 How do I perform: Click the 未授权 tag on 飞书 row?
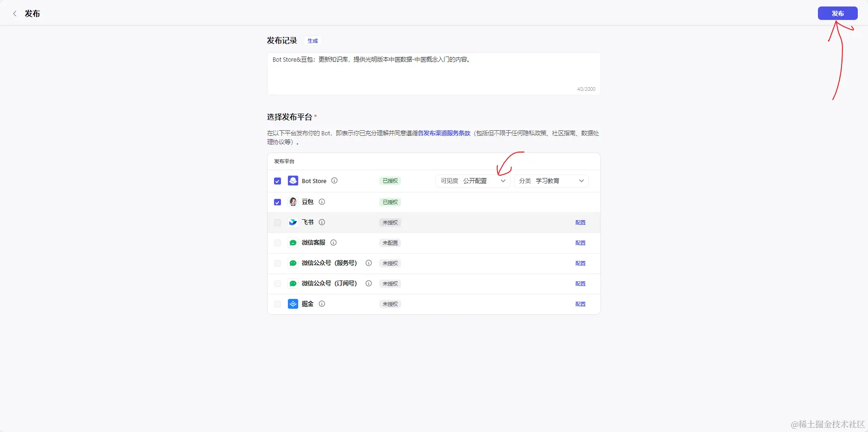390,222
